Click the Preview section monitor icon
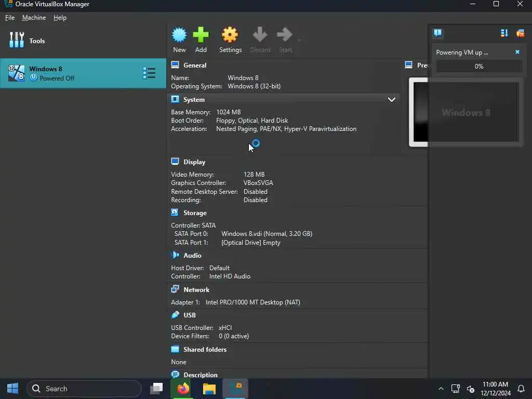 click(x=409, y=65)
